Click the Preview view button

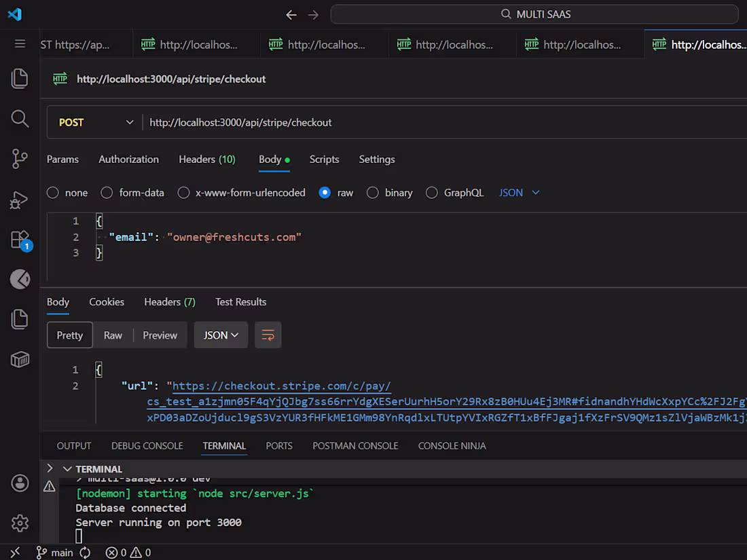(x=160, y=335)
